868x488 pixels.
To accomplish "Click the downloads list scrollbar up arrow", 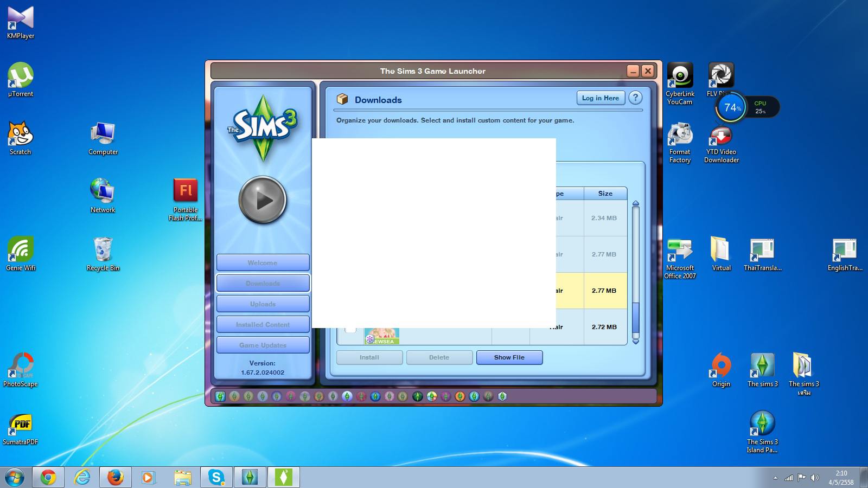I will click(x=636, y=204).
